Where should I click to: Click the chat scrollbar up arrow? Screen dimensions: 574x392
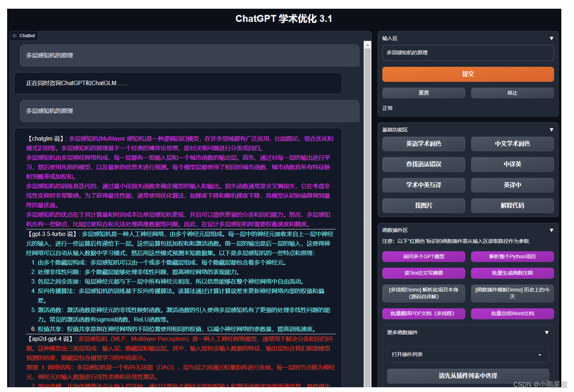pos(367,45)
